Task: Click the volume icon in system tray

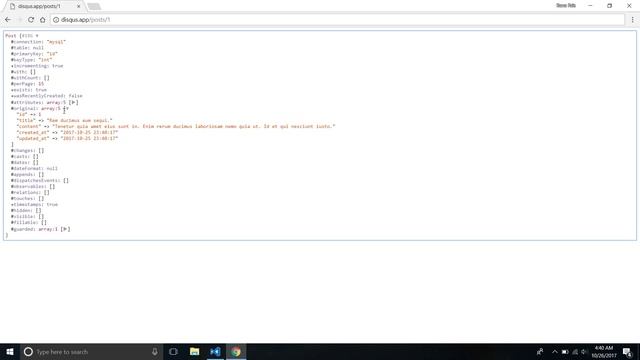Action: (584, 352)
